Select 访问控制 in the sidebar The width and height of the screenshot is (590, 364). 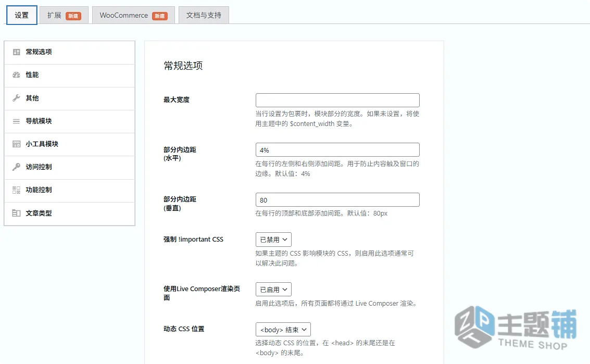(70, 168)
